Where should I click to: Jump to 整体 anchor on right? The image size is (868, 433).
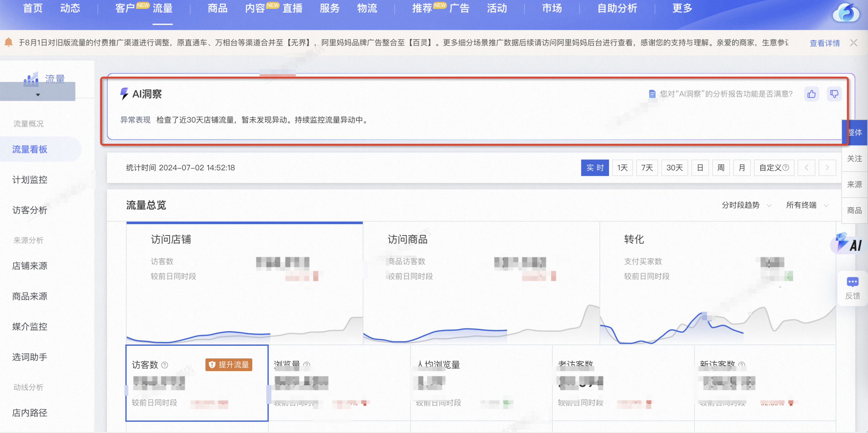(855, 133)
